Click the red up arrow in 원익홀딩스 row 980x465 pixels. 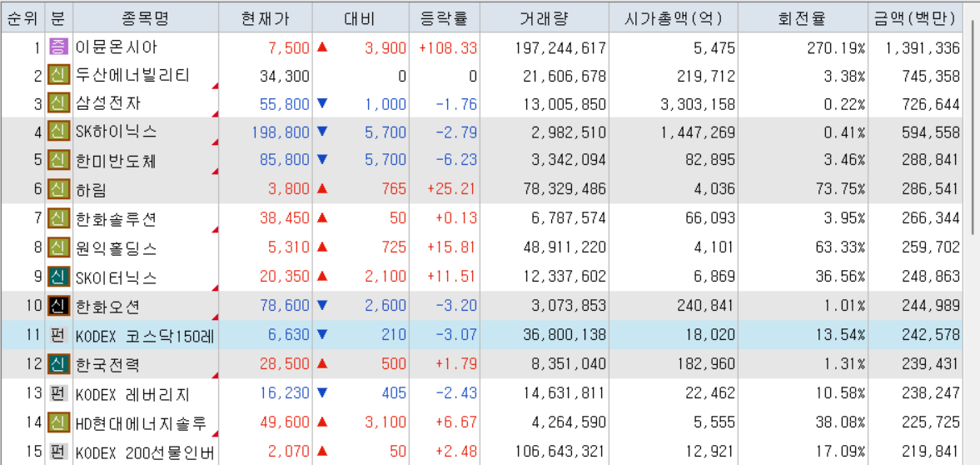pyautogui.click(x=322, y=247)
